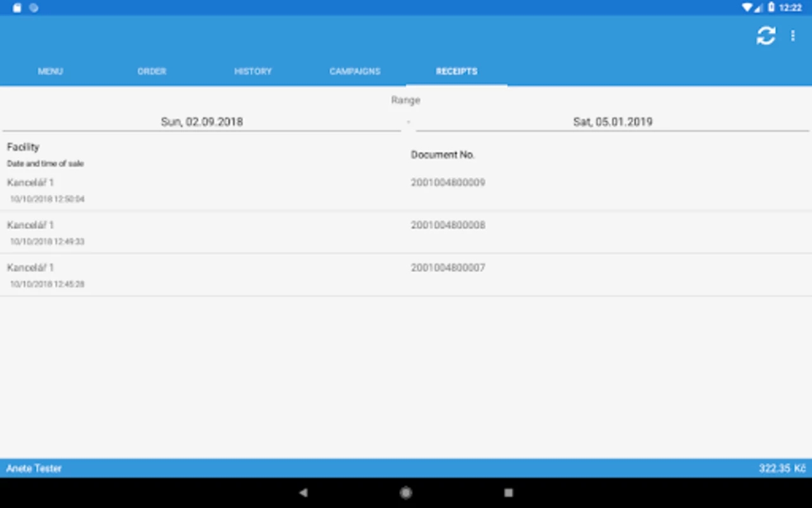Tap the sync refresh icon
This screenshot has height=508, width=812.
766,36
